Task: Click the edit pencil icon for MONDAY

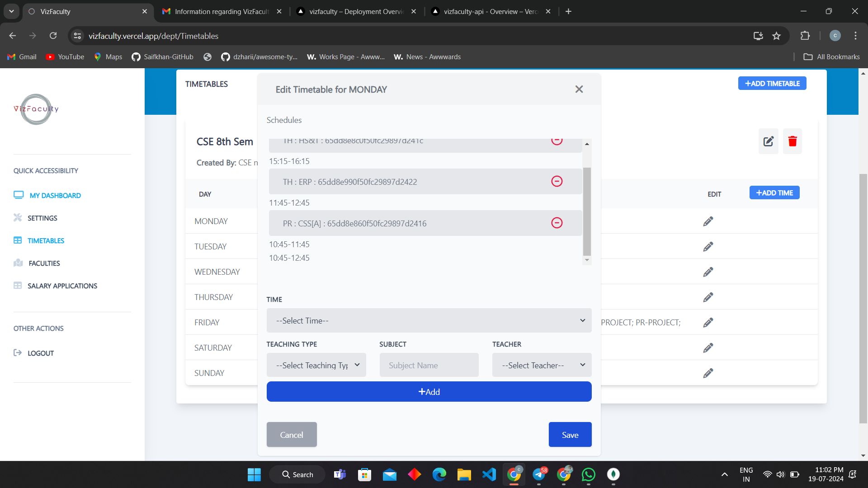Action: pyautogui.click(x=708, y=221)
